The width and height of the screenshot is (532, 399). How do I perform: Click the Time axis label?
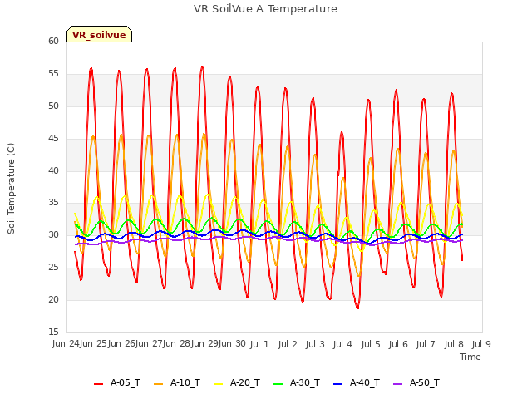click(470, 357)
